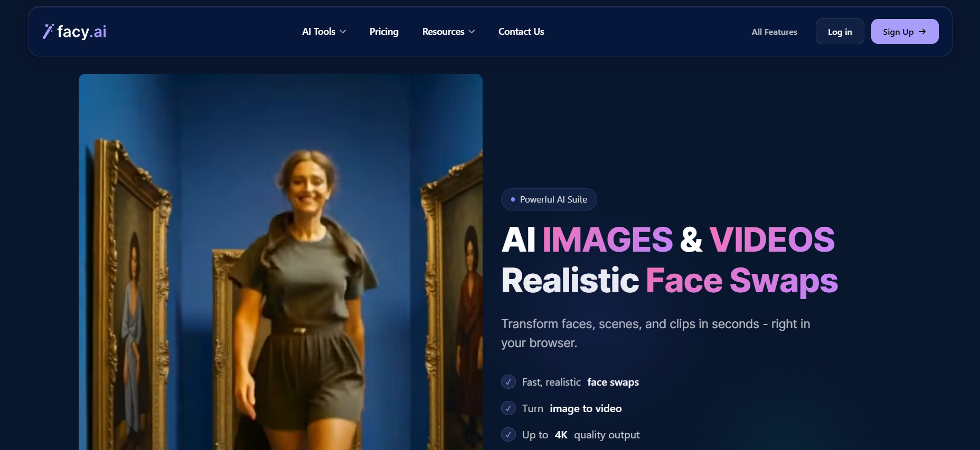980x450 pixels.
Task: Open the AI Tools menu label
Action: click(x=318, y=32)
